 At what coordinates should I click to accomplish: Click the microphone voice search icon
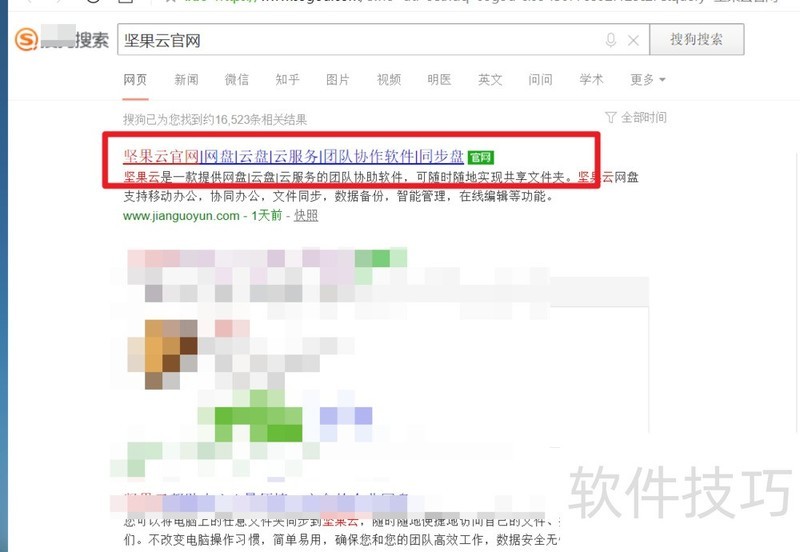[611, 40]
